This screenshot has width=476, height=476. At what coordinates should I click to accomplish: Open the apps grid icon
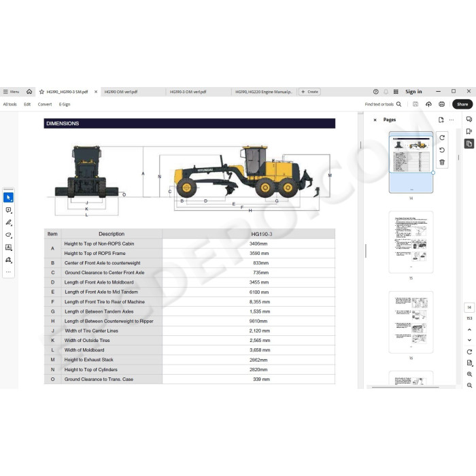click(x=396, y=92)
